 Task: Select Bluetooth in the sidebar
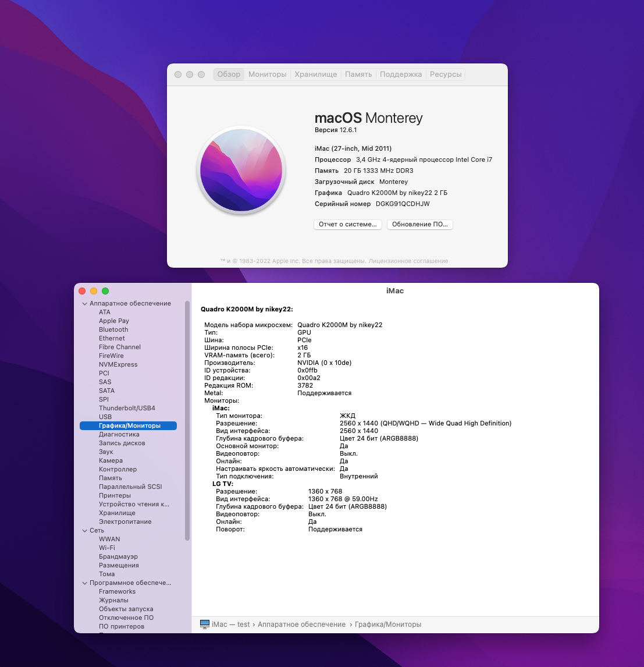click(x=113, y=329)
